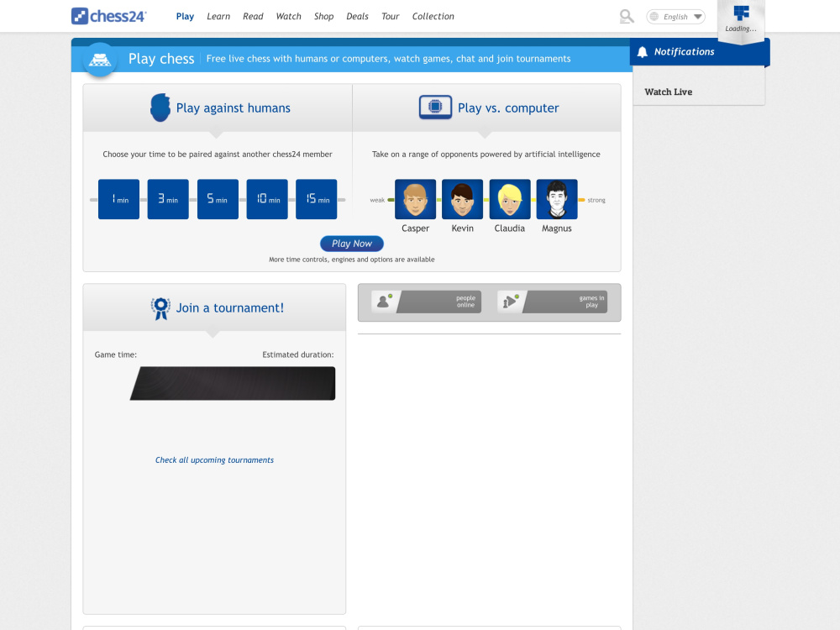Click the chess24 logo
Image resolution: width=840 pixels, height=630 pixels.
108,16
